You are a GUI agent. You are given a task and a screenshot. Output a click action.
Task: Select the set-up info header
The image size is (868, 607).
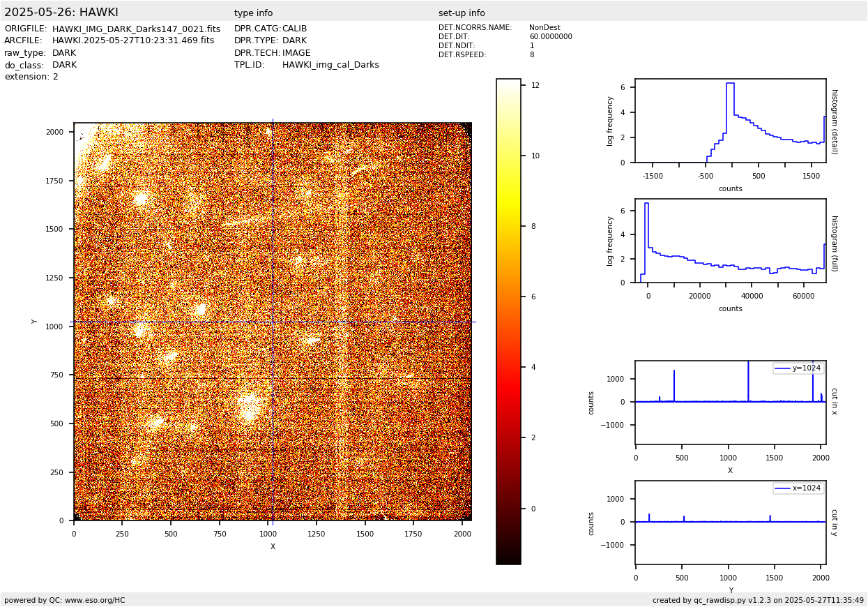pyautogui.click(x=462, y=13)
